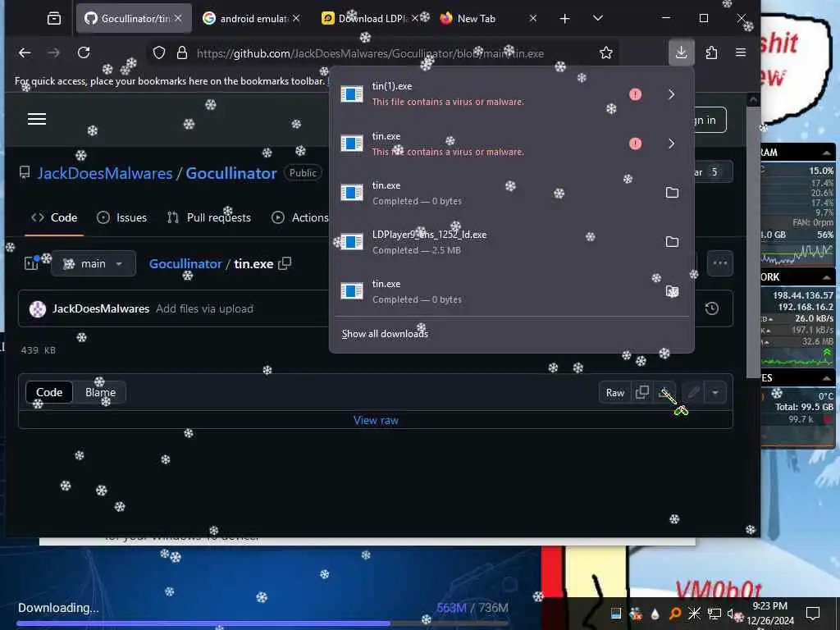This screenshot has height=630, width=840.
Task: Open Gocullinator breadcrumb link
Action: tap(185, 263)
